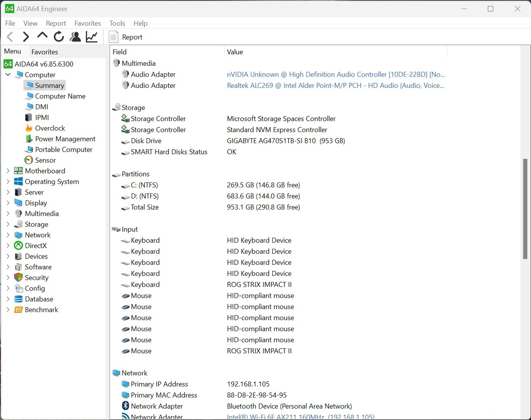This screenshot has width=531, height=420.
Task: Open the graph chart toolbar icon
Action: (x=92, y=37)
